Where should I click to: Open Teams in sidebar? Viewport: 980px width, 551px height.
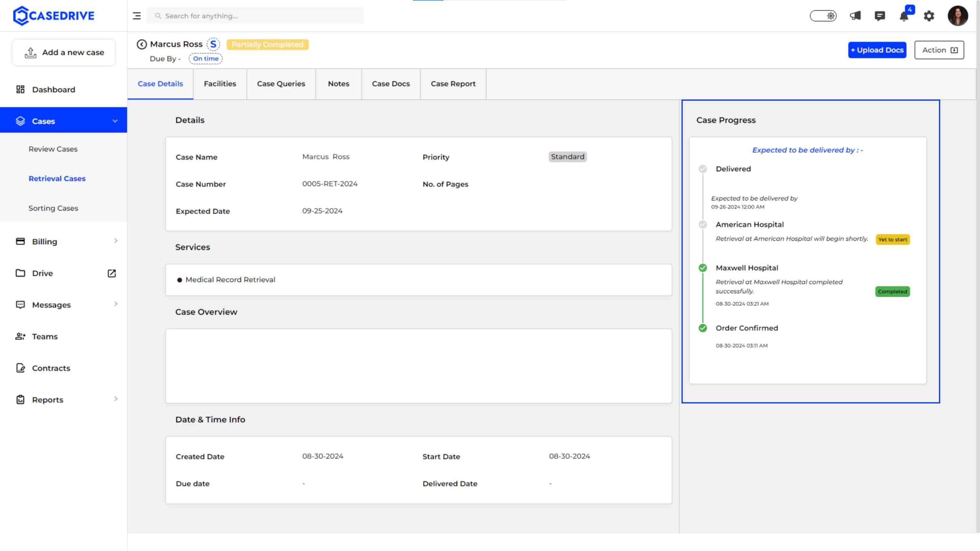[x=45, y=337]
